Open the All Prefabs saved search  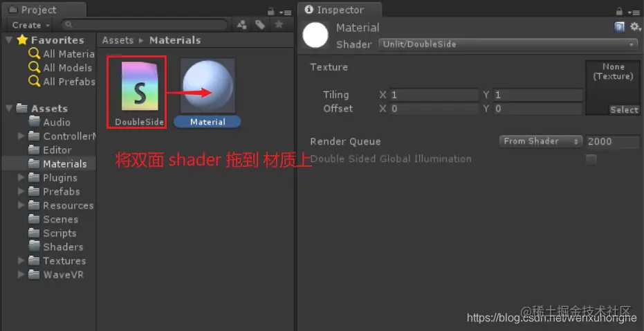pyautogui.click(x=62, y=82)
